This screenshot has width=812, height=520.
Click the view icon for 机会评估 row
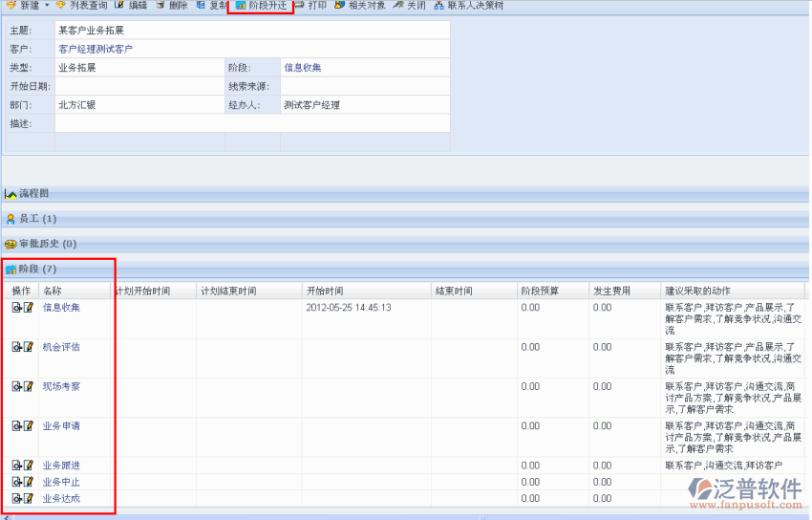pyautogui.click(x=17, y=347)
